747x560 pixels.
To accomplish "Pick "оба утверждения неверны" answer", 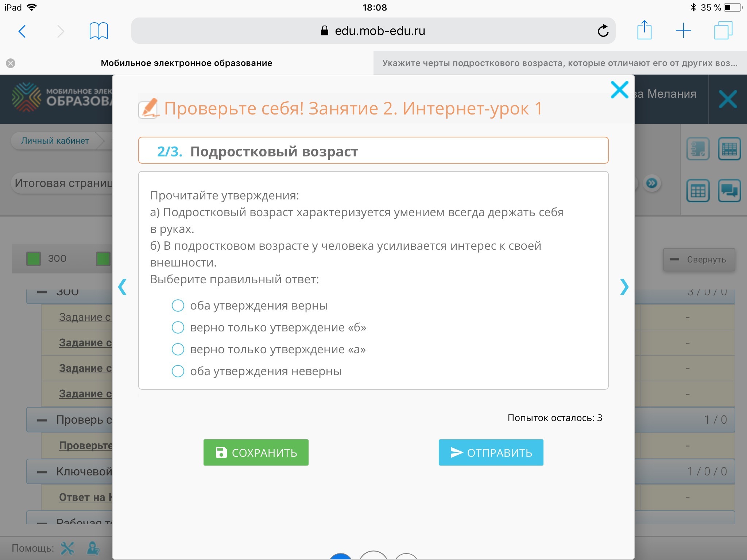I will [178, 371].
